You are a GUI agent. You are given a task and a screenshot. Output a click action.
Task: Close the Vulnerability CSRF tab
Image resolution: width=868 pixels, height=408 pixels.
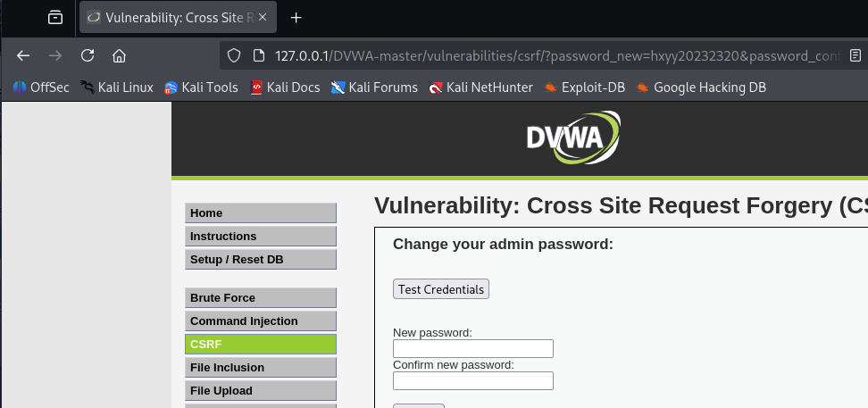click(263, 17)
